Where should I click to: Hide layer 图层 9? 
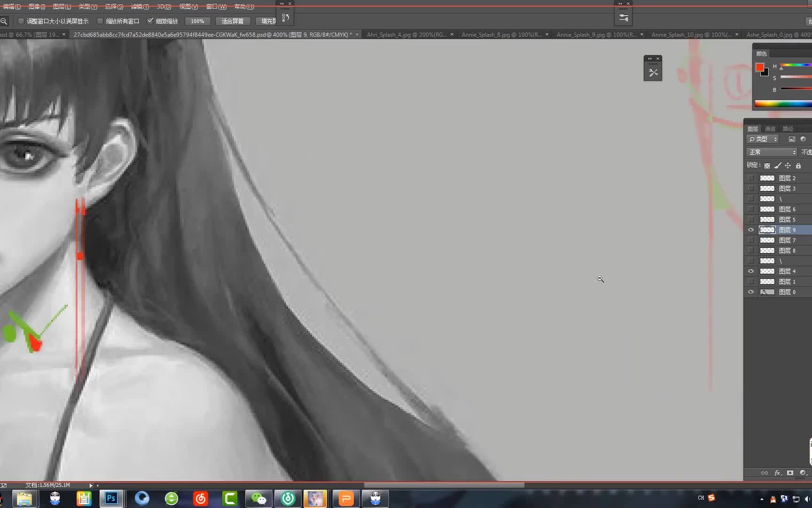pyautogui.click(x=750, y=230)
